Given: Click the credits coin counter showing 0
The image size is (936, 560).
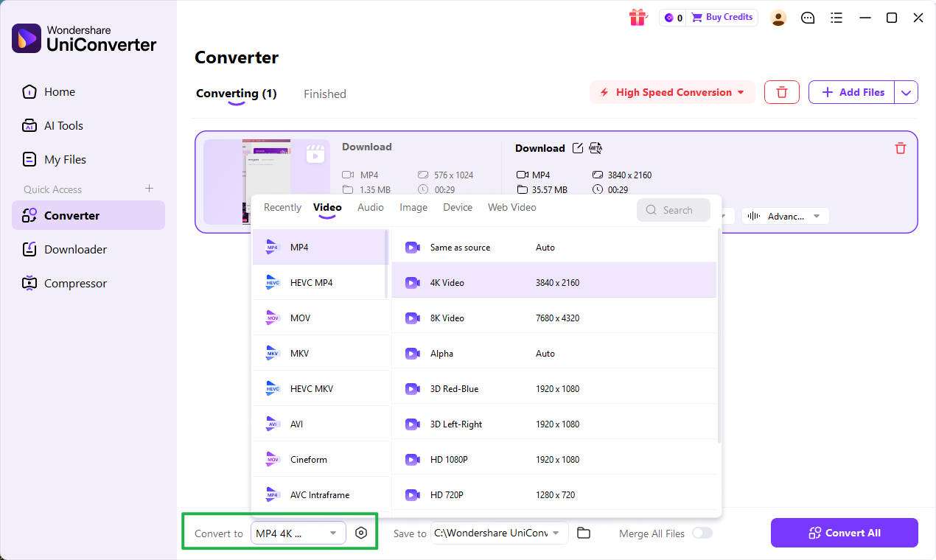Looking at the screenshot, I should [674, 18].
